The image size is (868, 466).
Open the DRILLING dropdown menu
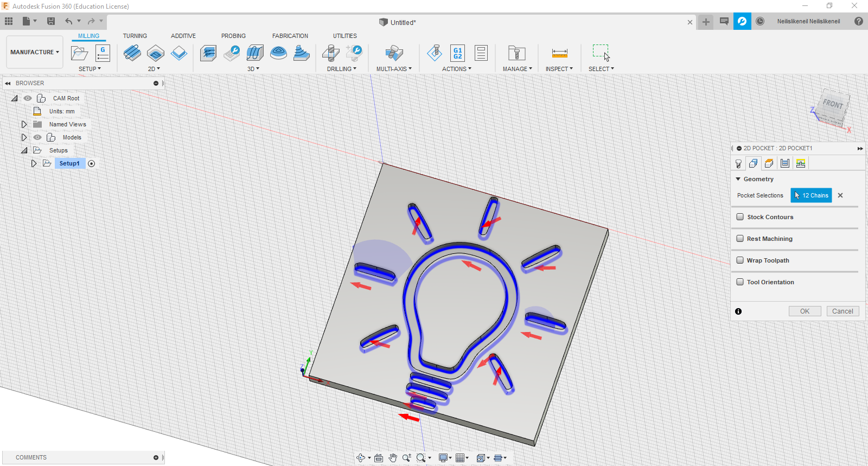pos(342,69)
